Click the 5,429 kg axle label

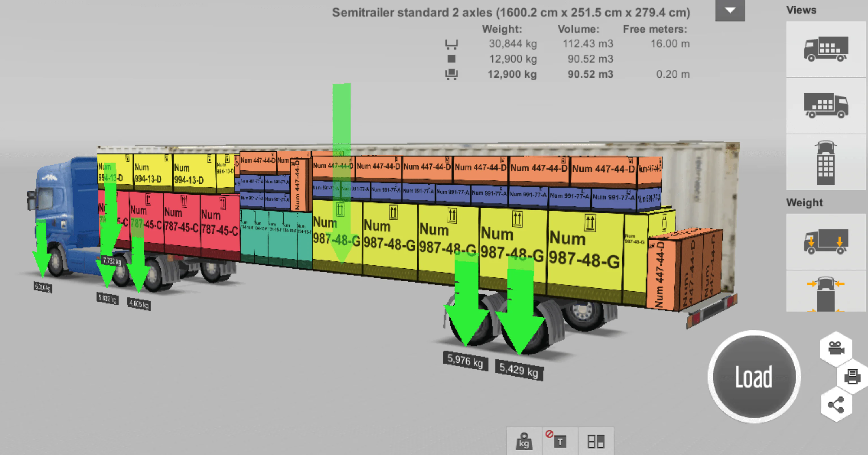(x=519, y=370)
